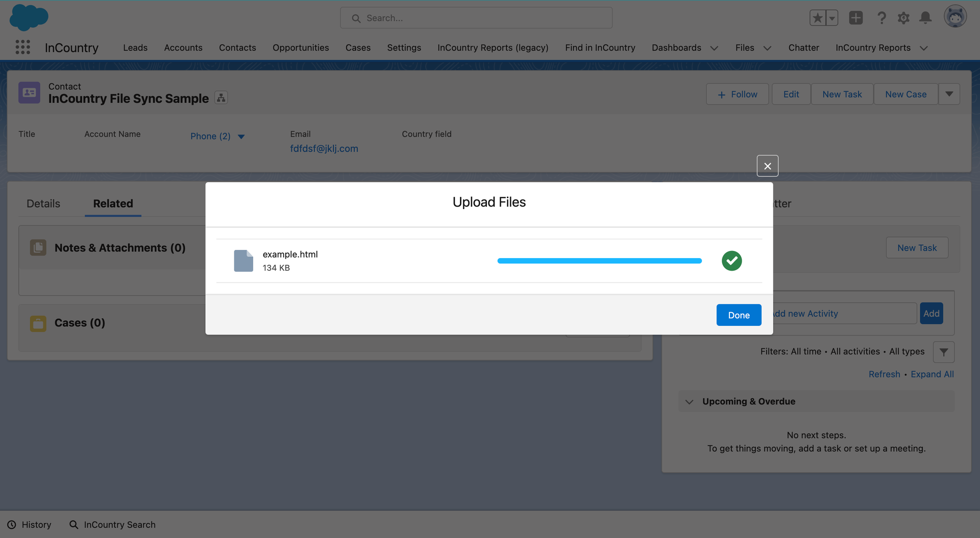Screen dimensions: 980x538
Task: Open the Files tab
Action: pos(745,47)
